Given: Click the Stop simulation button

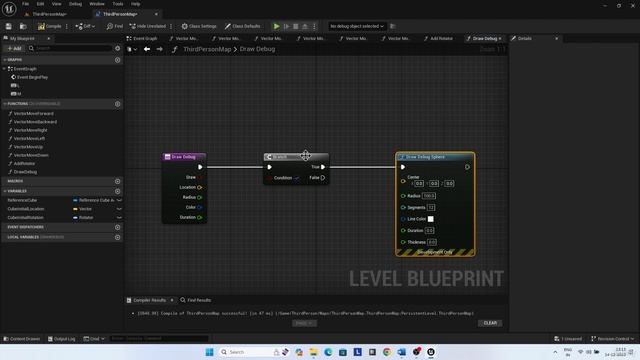Looking at the screenshot, I should pyautogui.click(x=296, y=26).
